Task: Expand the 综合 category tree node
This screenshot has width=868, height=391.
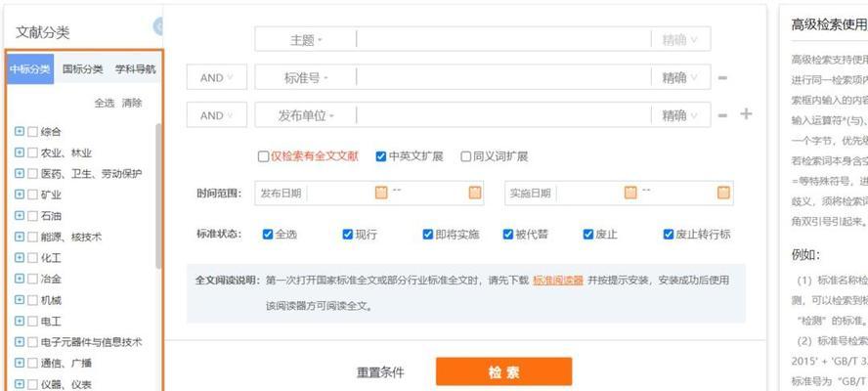Action: pyautogui.click(x=20, y=132)
